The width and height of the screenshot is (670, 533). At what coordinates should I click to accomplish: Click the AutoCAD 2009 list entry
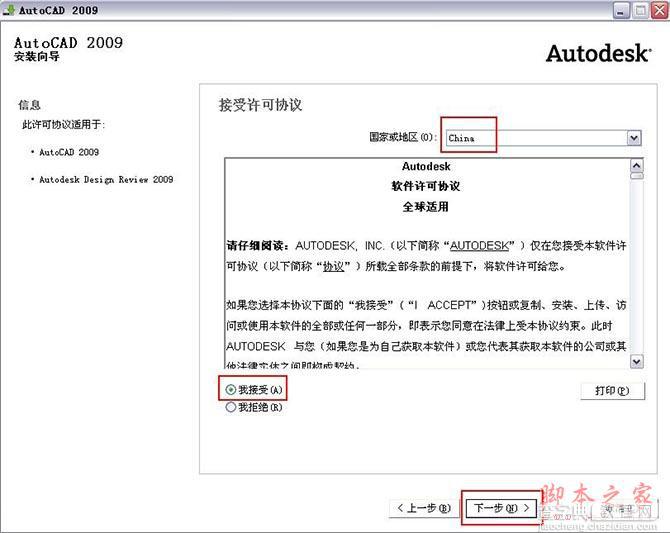69,152
